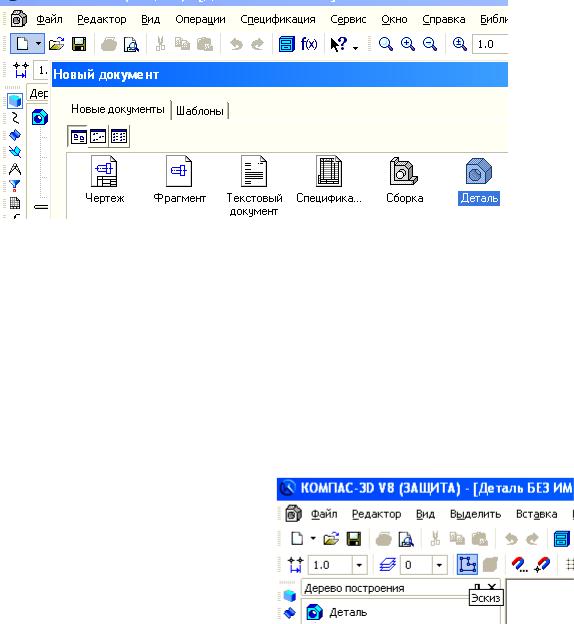Open the Окно menu
The image size is (574, 624).
pos(394,19)
